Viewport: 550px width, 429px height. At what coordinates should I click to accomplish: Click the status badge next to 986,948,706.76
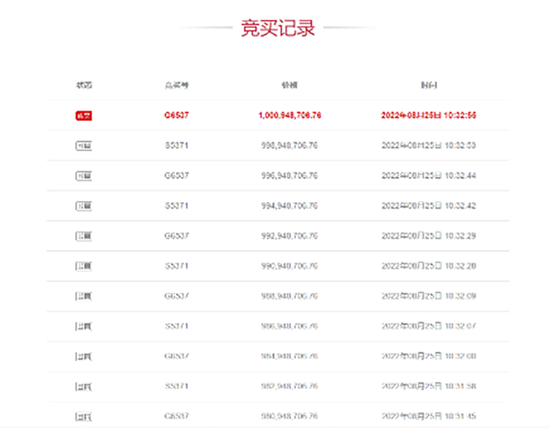point(84,327)
